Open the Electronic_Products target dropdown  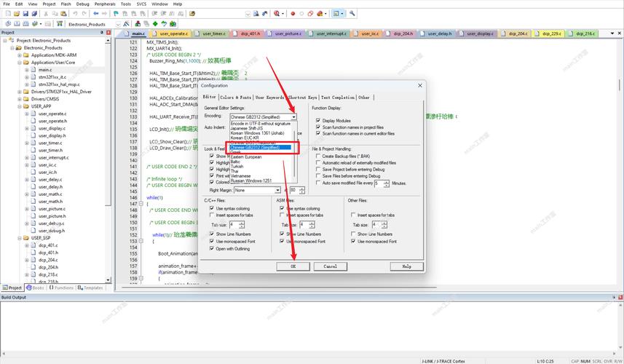click(x=118, y=24)
